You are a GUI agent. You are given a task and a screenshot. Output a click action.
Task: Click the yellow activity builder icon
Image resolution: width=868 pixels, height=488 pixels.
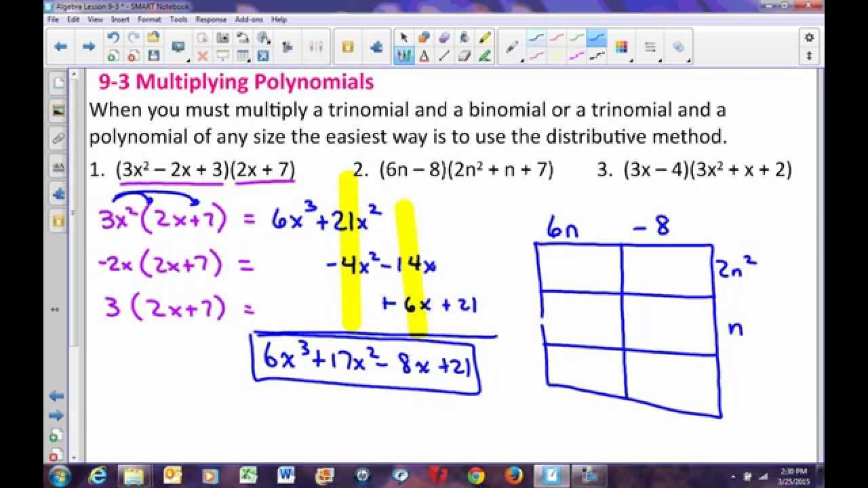click(x=348, y=47)
